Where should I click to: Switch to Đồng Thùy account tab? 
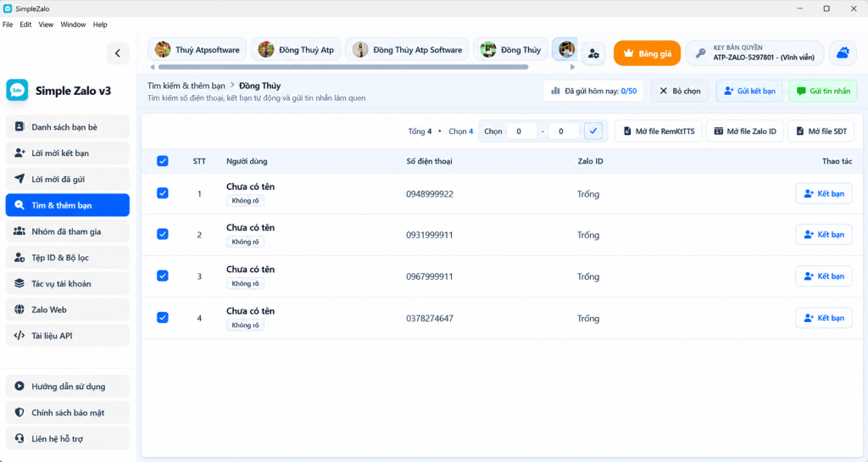pyautogui.click(x=510, y=50)
